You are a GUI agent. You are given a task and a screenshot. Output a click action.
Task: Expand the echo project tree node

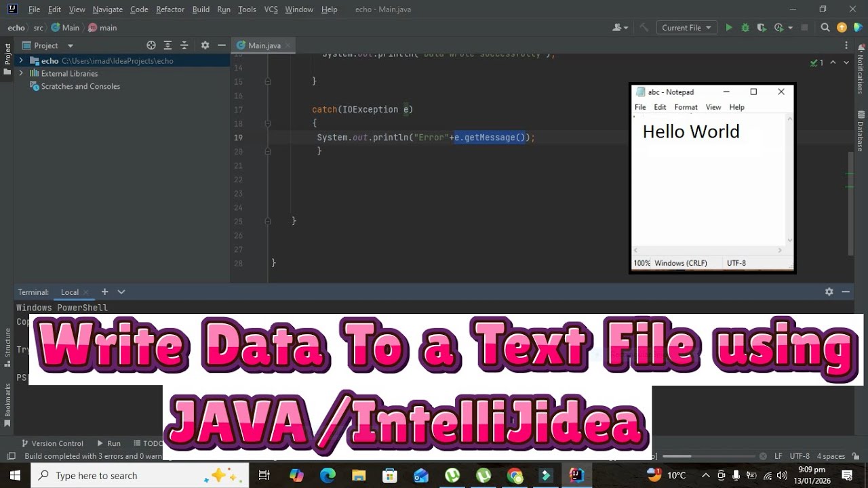[21, 60]
